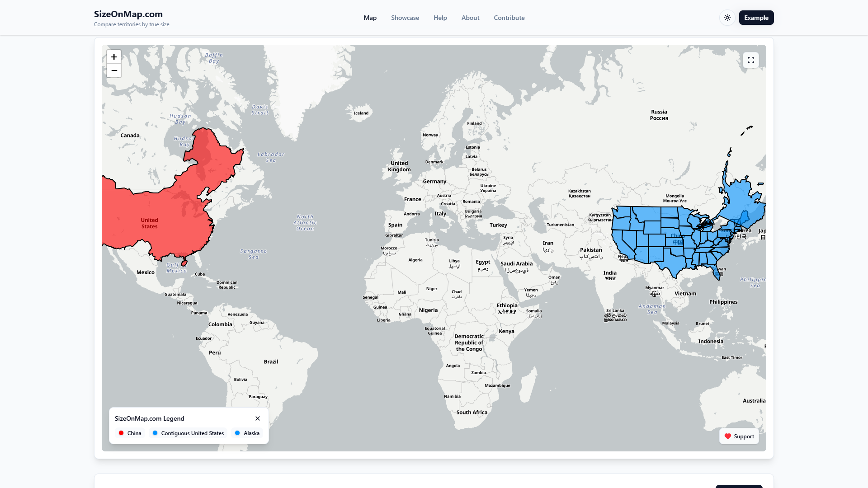Open the Showcase page
This screenshot has height=488, width=868.
[405, 18]
